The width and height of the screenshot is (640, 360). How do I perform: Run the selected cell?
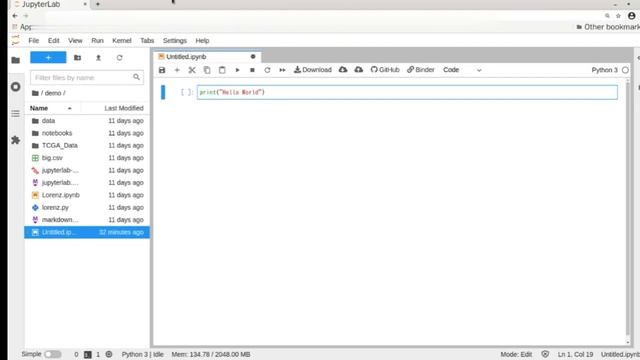(x=237, y=70)
